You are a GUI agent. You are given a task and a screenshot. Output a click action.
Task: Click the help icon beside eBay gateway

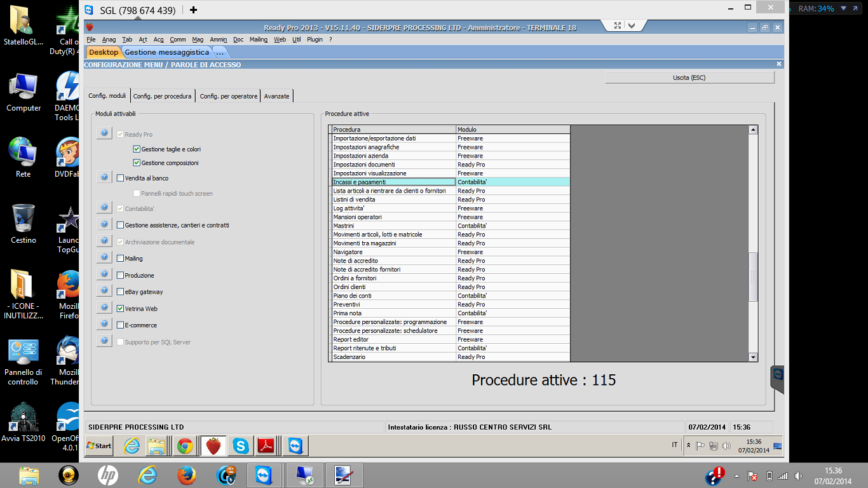click(104, 291)
